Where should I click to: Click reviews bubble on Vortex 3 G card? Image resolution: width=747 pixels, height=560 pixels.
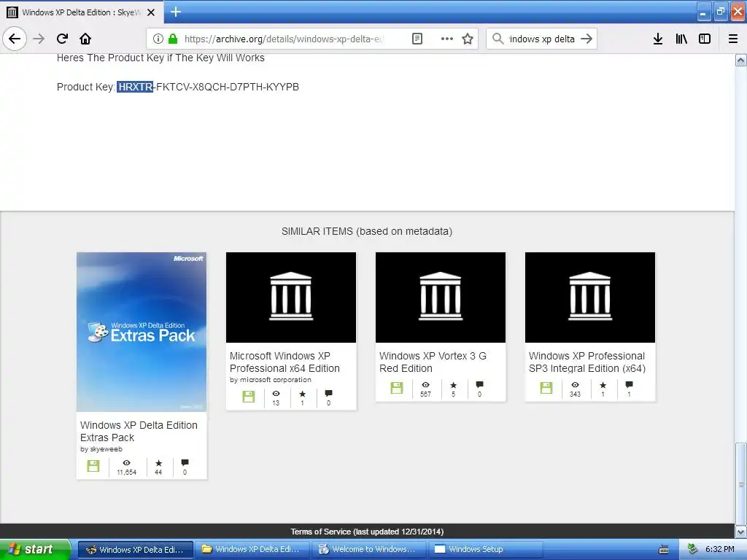click(x=480, y=384)
